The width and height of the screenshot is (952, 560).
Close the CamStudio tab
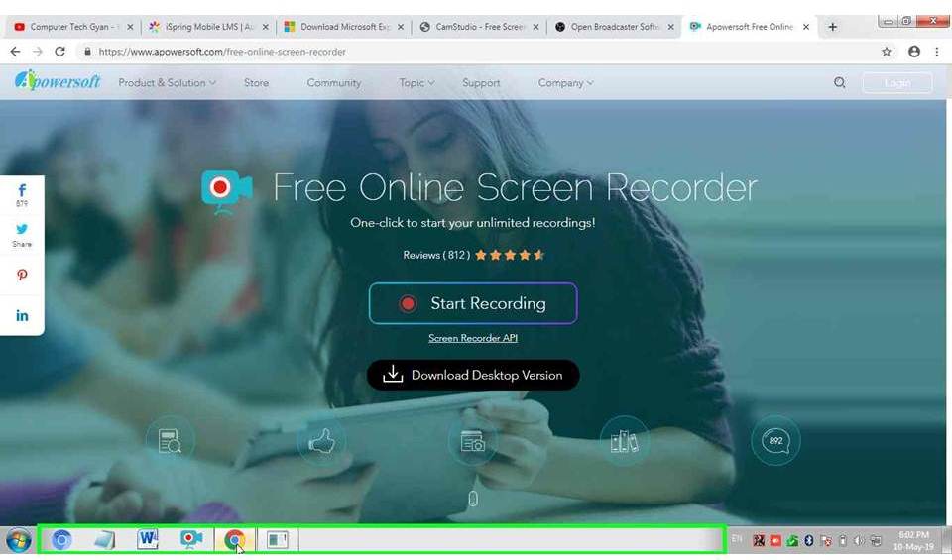pyautogui.click(x=535, y=27)
